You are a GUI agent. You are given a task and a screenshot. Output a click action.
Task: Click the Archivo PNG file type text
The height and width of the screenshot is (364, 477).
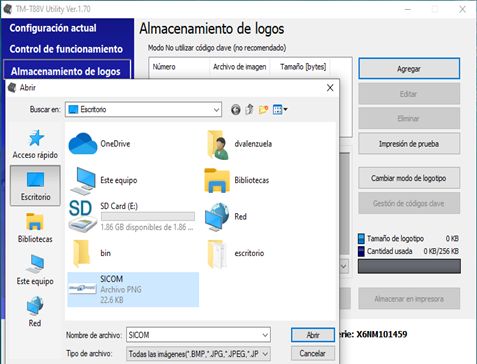pyautogui.click(x=121, y=289)
